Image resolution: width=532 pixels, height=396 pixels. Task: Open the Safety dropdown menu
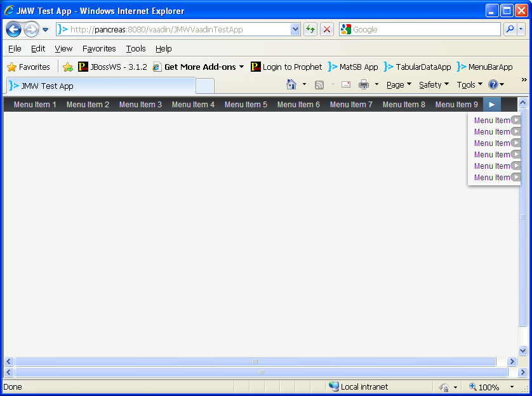434,84
